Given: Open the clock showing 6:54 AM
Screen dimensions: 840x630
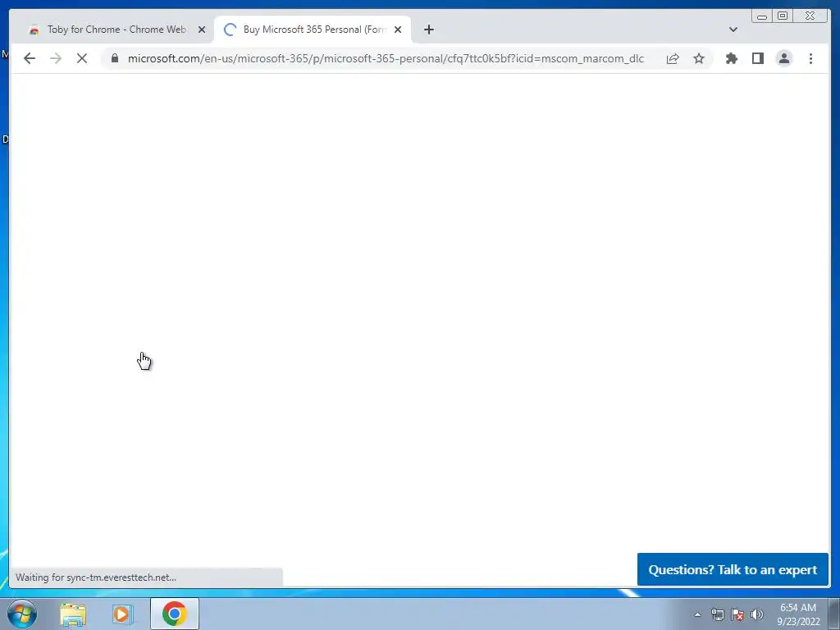Looking at the screenshot, I should tap(798, 614).
